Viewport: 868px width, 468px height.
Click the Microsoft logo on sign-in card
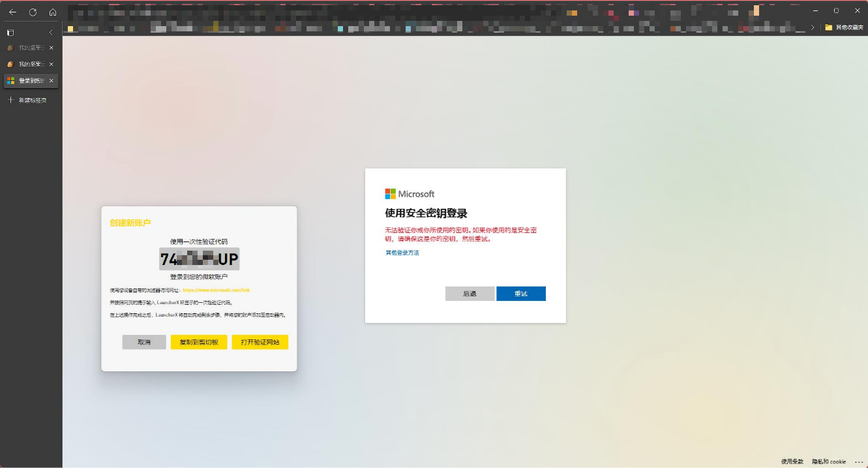point(410,194)
